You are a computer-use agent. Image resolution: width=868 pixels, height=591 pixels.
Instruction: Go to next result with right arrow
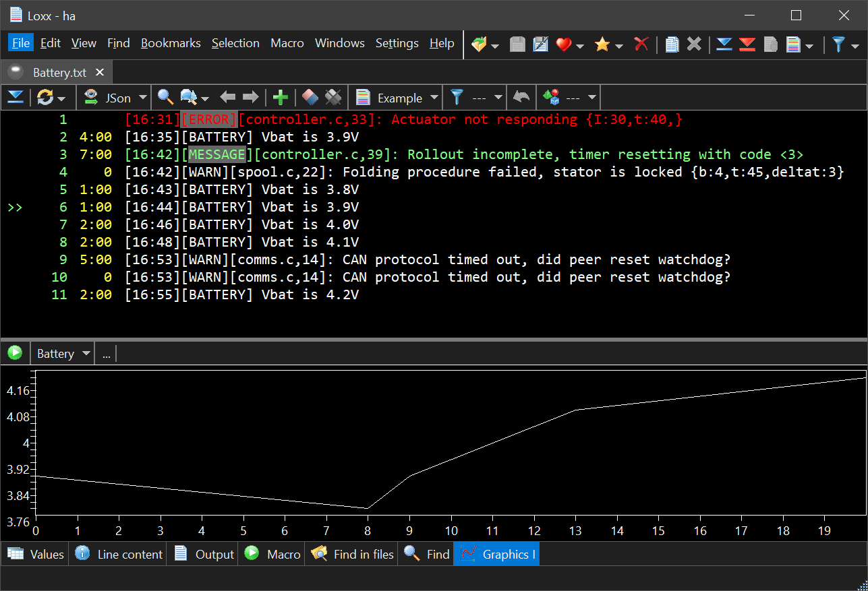(x=251, y=98)
